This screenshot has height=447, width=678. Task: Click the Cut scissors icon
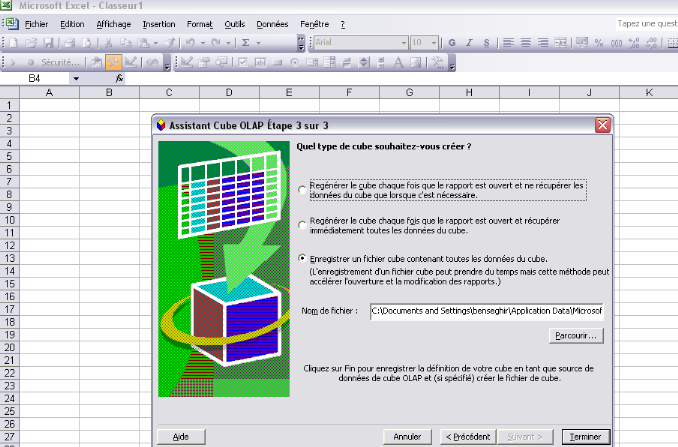click(x=109, y=43)
